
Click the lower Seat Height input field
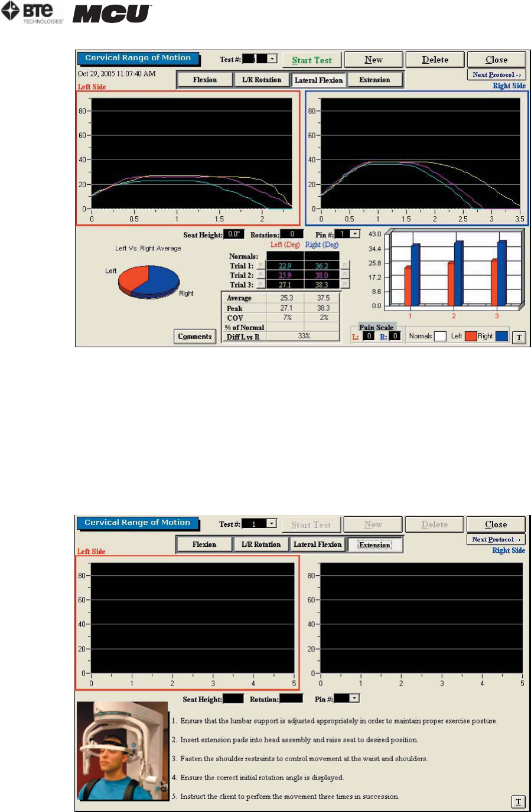click(233, 699)
